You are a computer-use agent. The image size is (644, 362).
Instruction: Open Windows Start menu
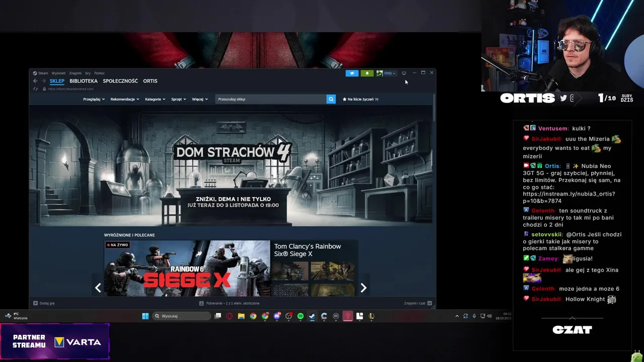[x=145, y=316]
